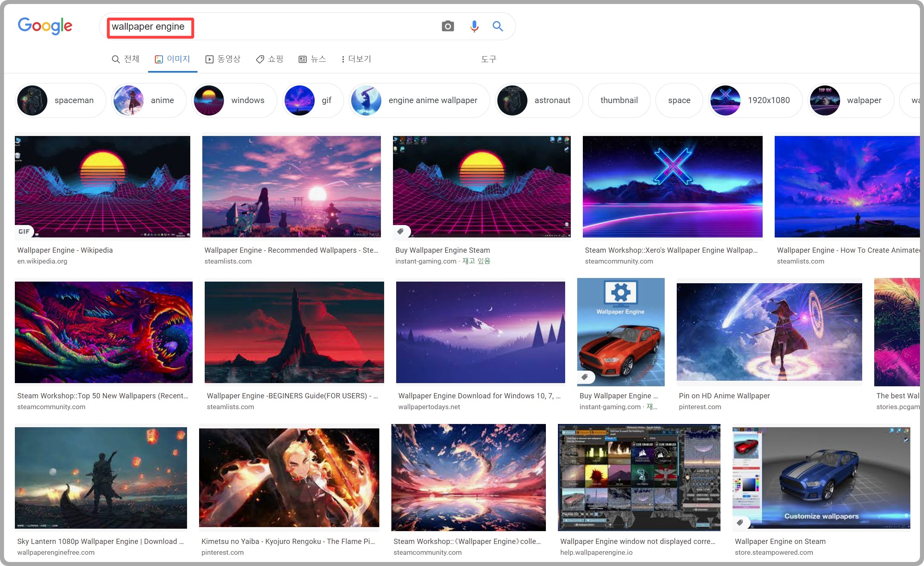
Task: Click the GIF badge on Wikipedia thumbnail
Action: [24, 231]
